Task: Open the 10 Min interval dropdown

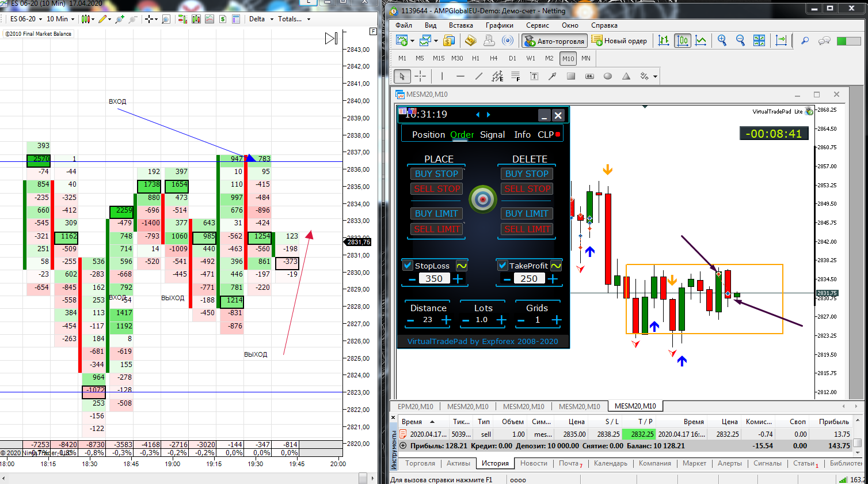Action: coord(61,19)
